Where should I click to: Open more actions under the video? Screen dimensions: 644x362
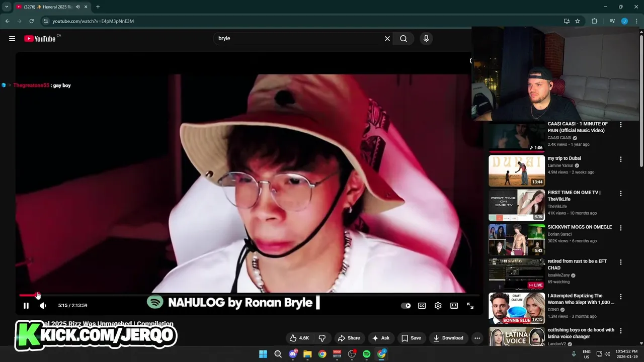[477, 338]
